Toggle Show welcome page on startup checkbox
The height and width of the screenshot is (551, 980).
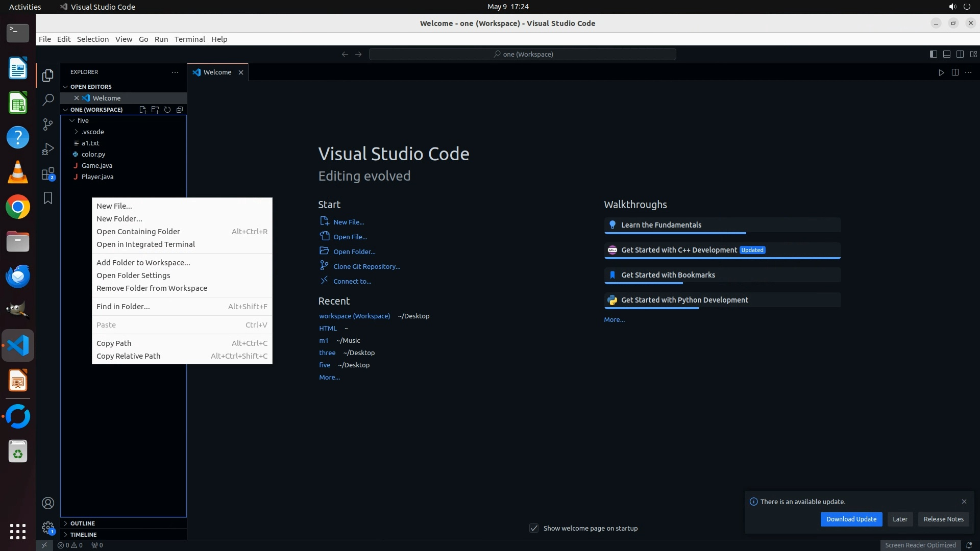point(534,528)
